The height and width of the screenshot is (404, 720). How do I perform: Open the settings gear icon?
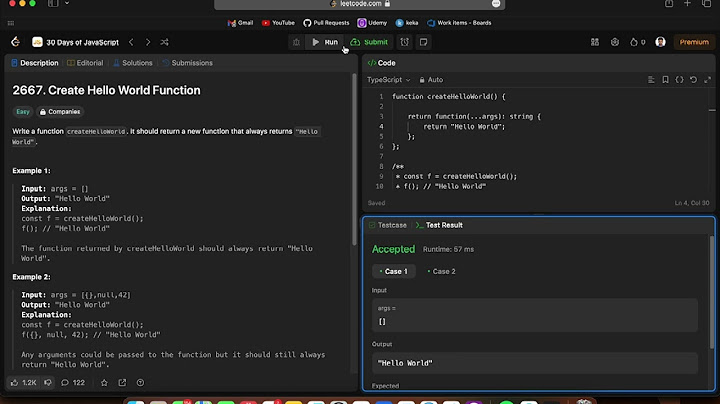click(x=615, y=42)
